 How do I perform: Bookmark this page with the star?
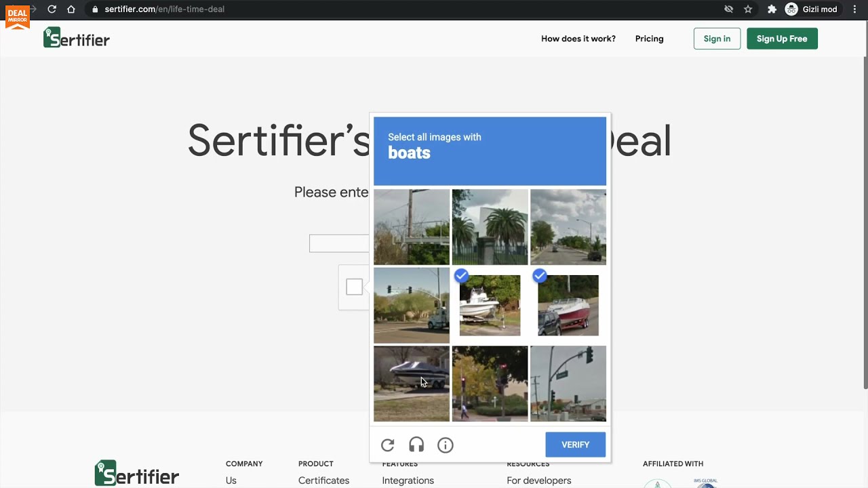click(x=748, y=9)
